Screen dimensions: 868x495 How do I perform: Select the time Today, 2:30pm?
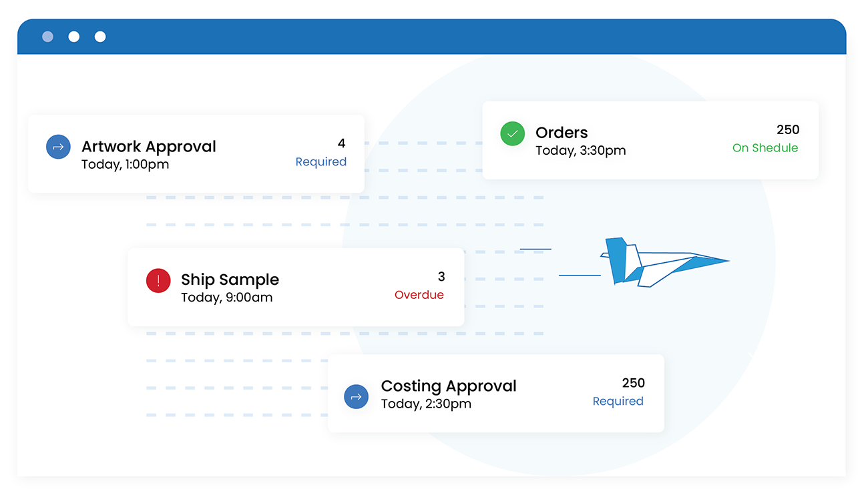(x=426, y=404)
